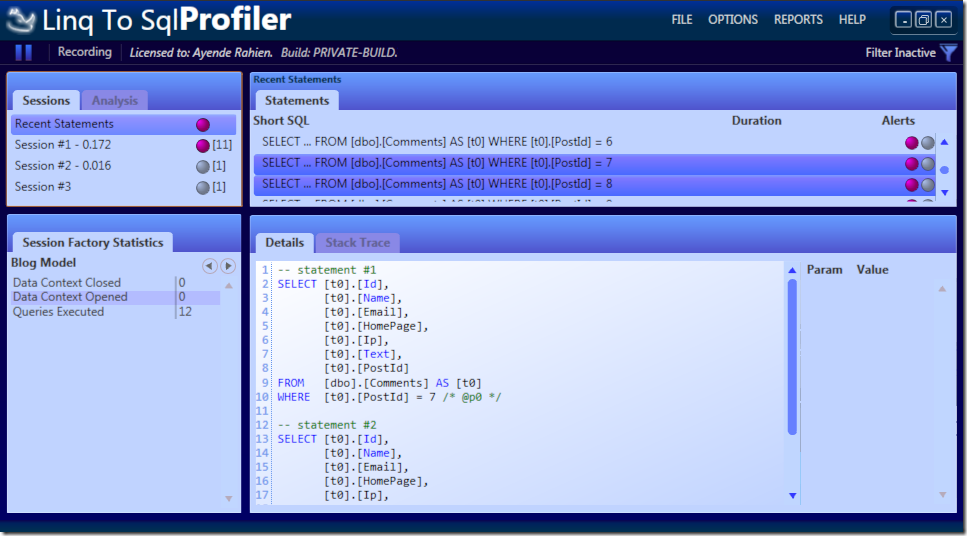The width and height of the screenshot is (967, 536).
Task: Click the Duration column header
Action: click(757, 121)
